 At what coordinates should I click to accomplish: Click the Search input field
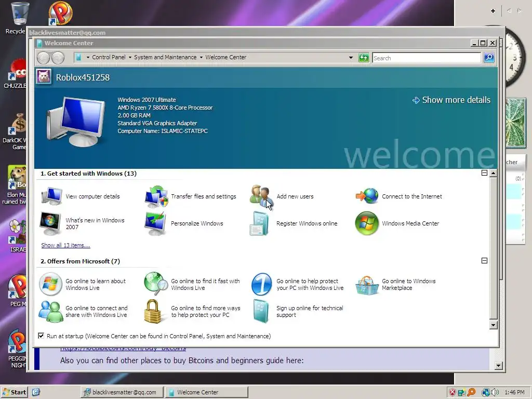tap(427, 58)
